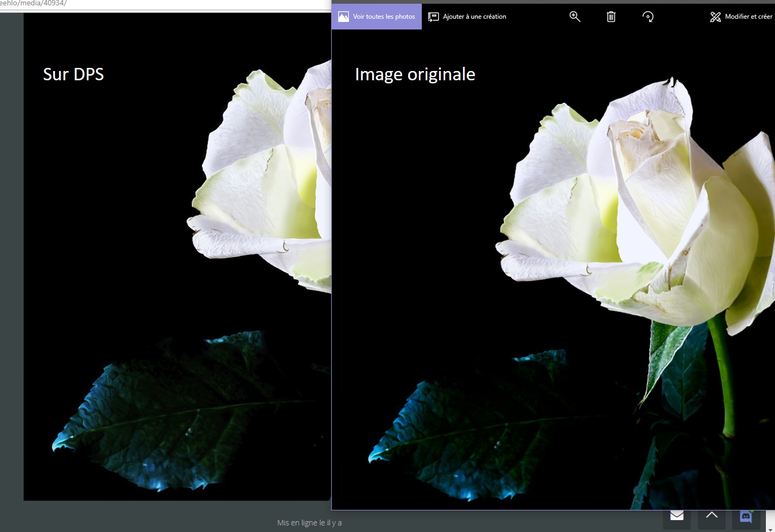
Task: Click the 'Sur DPS' caption text
Action: point(74,74)
